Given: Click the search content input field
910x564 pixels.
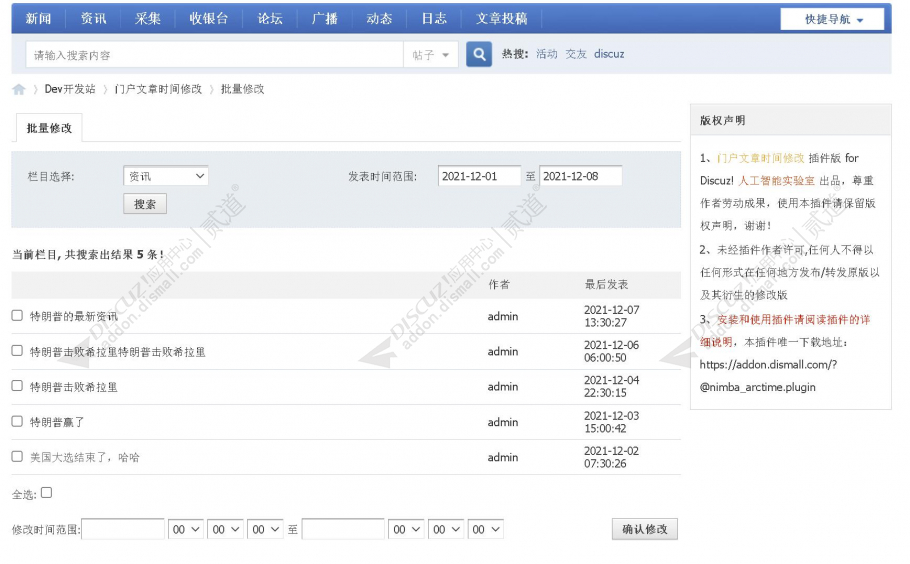Looking at the screenshot, I should [x=214, y=55].
